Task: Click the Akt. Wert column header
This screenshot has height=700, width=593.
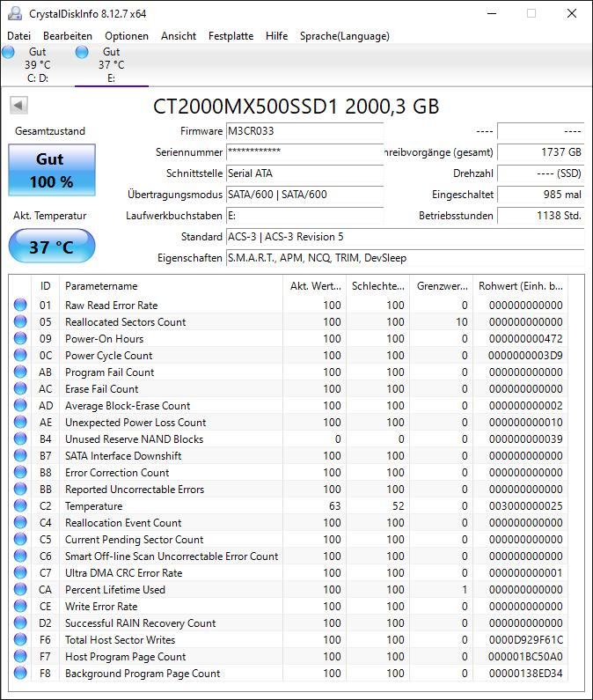Action: tap(315, 285)
